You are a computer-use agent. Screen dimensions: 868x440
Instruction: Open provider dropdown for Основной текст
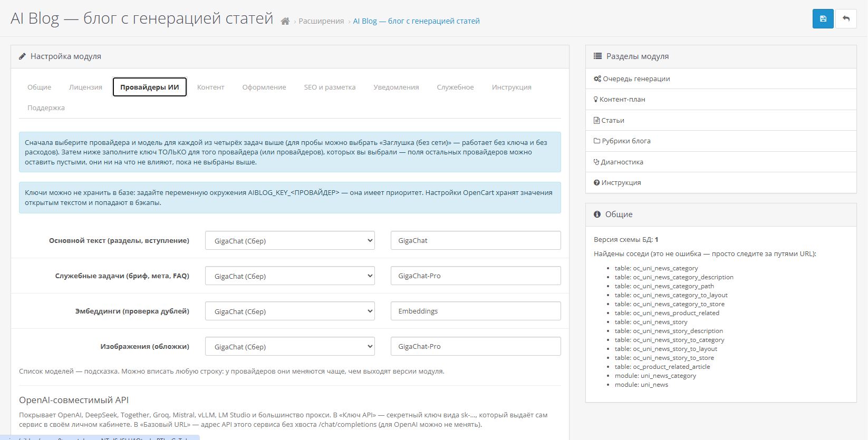tap(290, 241)
